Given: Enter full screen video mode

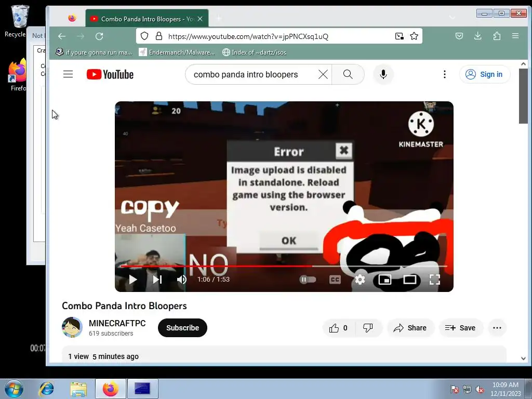Looking at the screenshot, I should 435,280.
